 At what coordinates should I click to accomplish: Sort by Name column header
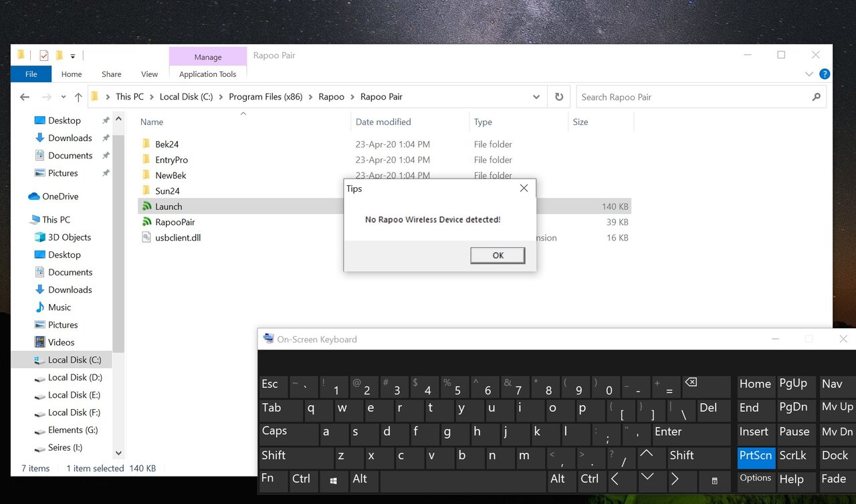(x=152, y=122)
